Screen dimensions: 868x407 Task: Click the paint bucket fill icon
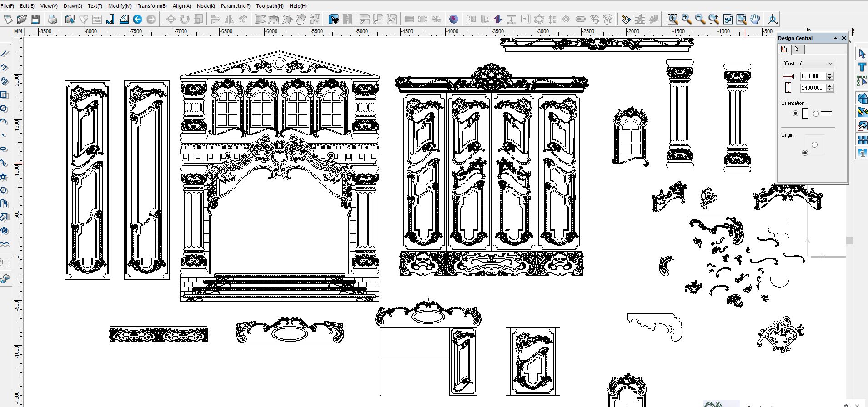pos(626,19)
